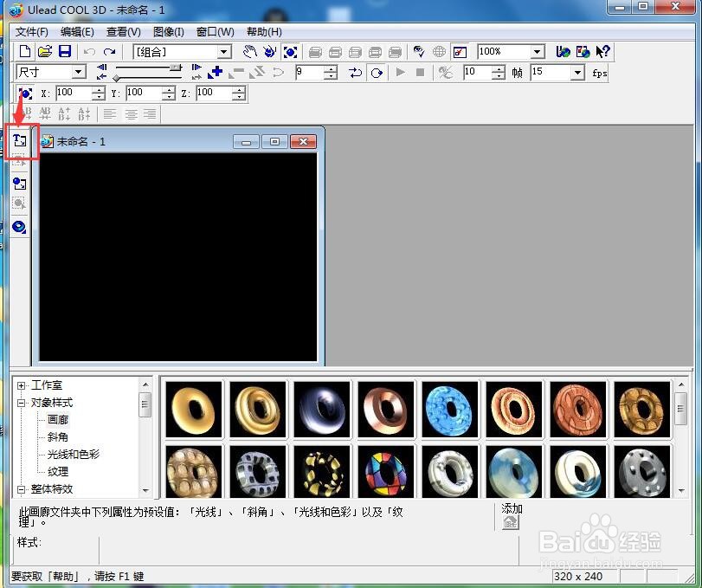Click the Y size value field

[x=145, y=94]
